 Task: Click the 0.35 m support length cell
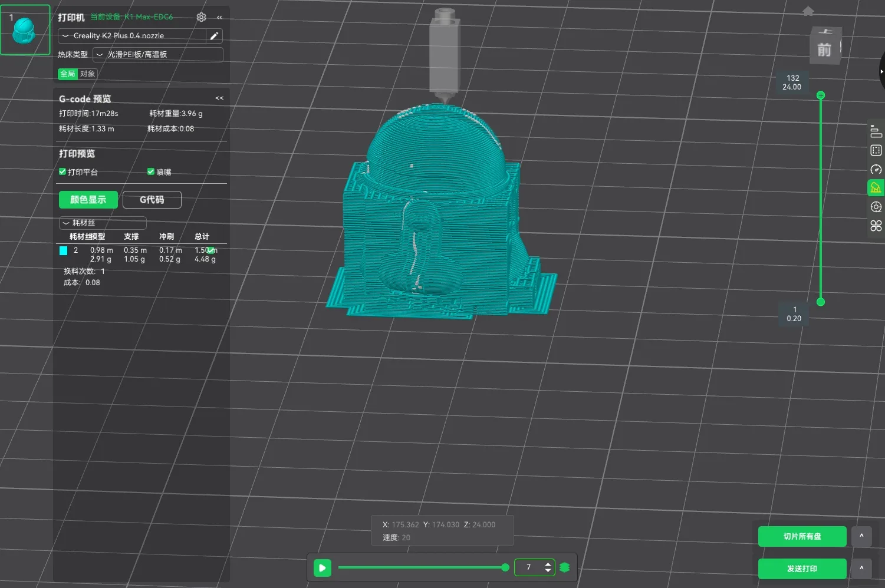135,250
